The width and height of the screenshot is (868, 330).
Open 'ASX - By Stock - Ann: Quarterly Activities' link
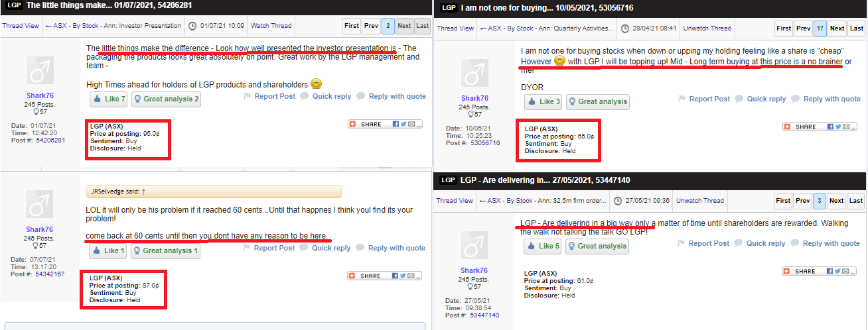click(547, 28)
